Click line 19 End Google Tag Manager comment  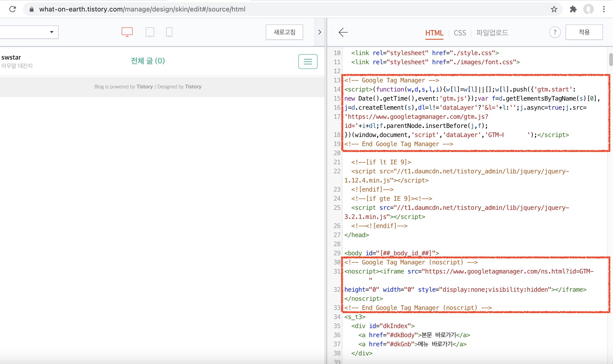[x=399, y=144]
